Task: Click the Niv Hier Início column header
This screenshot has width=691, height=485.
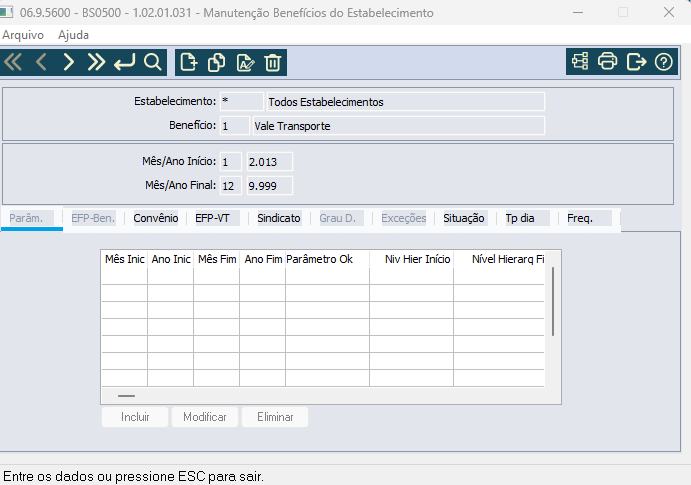Action: (x=412, y=259)
